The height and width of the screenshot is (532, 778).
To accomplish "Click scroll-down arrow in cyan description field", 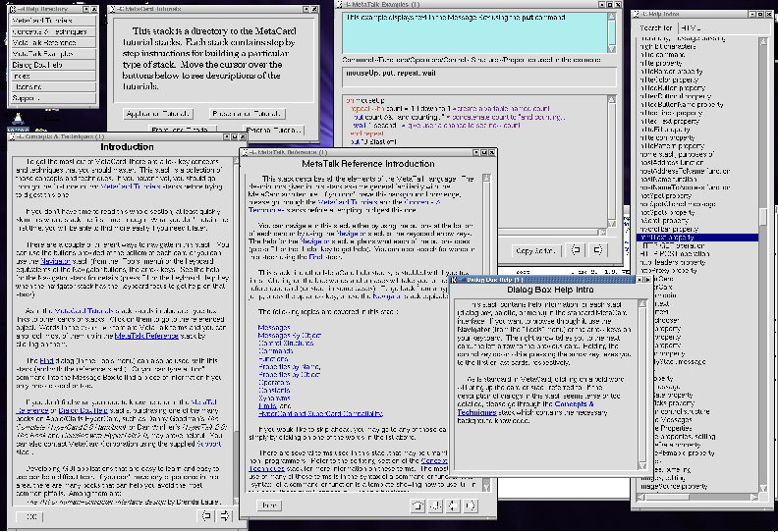I will (x=611, y=49).
